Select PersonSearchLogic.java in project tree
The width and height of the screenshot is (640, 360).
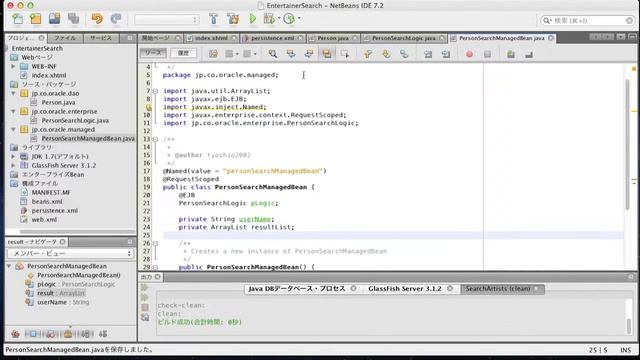click(x=75, y=120)
